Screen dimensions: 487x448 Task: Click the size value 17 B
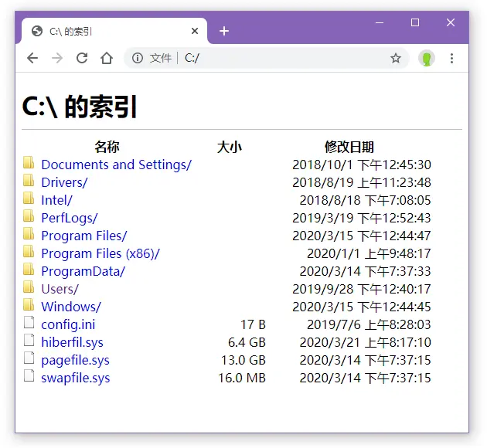(x=253, y=324)
